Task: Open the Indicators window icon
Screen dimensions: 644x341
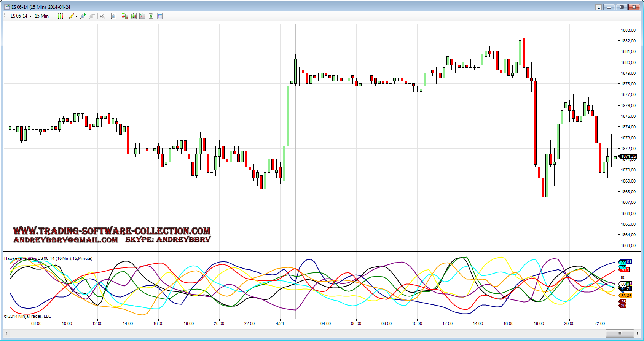Action: tap(142, 16)
